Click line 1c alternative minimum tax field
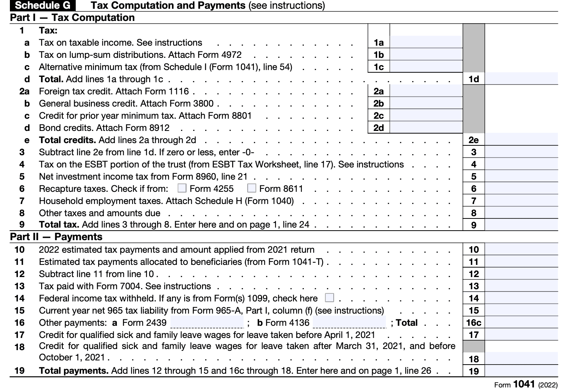The width and height of the screenshot is (567, 392). [x=425, y=67]
